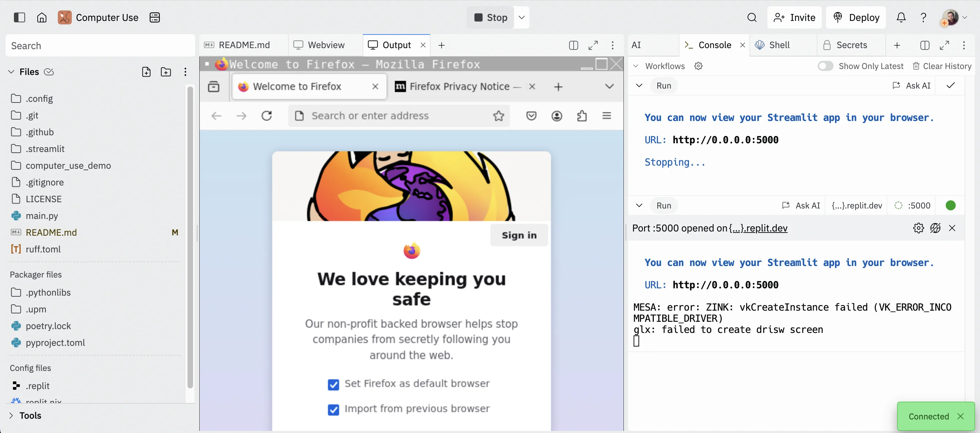Bookmark page with the star icon
This screenshot has width=980, height=433.
pos(498,116)
